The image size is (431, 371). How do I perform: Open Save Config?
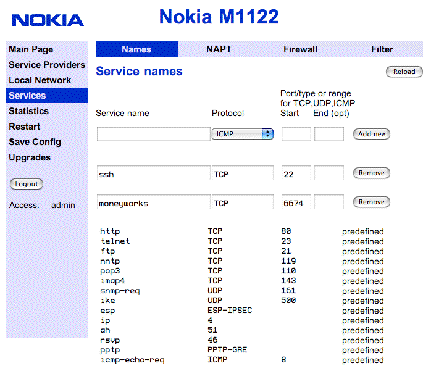tap(35, 142)
